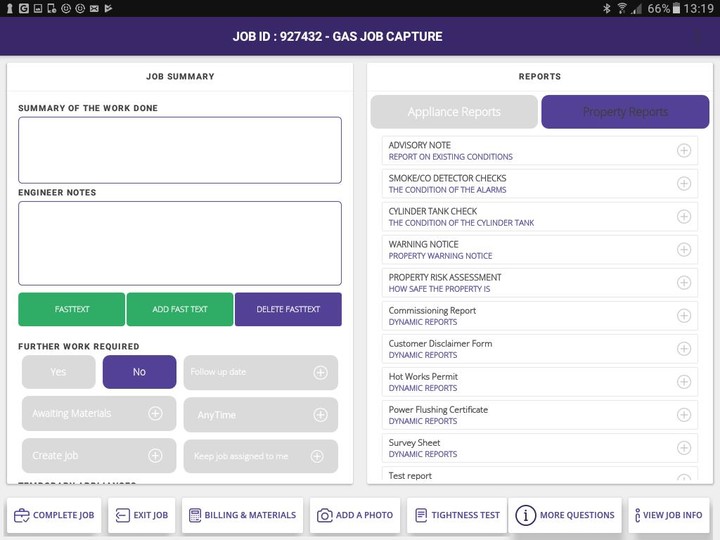Open the Keep job assigned to me option
Viewport: 720px width, 540px height.
(261, 456)
